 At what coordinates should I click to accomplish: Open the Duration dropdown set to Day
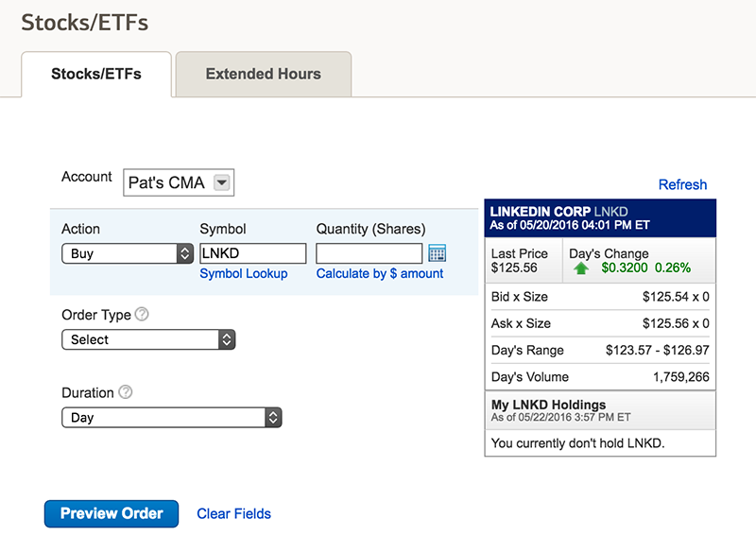[172, 417]
